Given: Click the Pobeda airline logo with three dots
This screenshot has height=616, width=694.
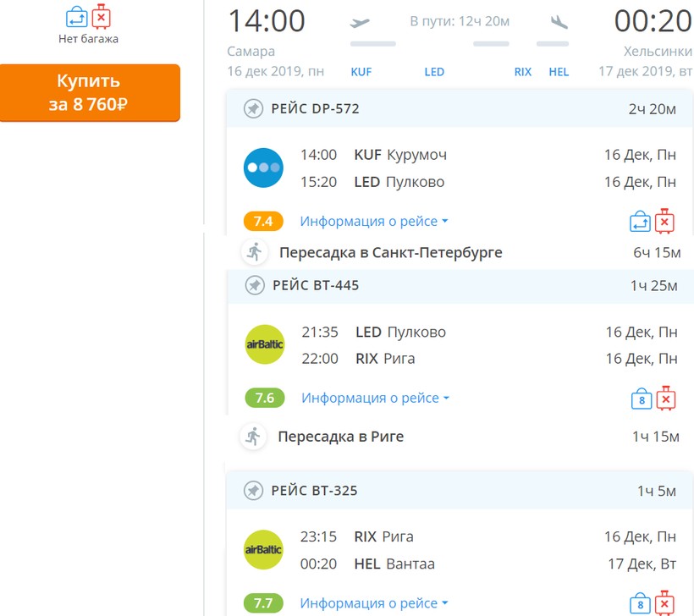Looking at the screenshot, I should point(263,168).
